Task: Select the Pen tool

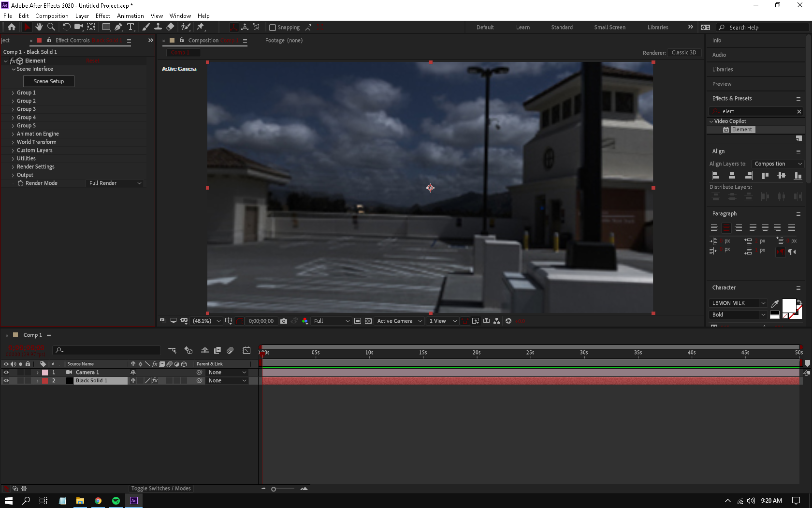Action: click(x=118, y=27)
